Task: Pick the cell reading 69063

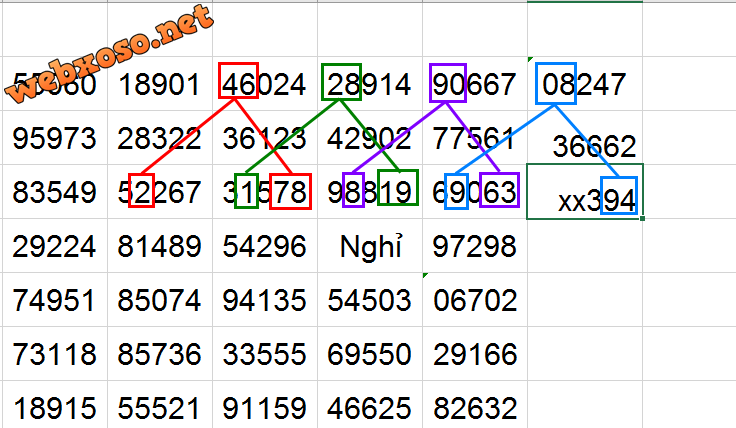Action: tap(475, 191)
